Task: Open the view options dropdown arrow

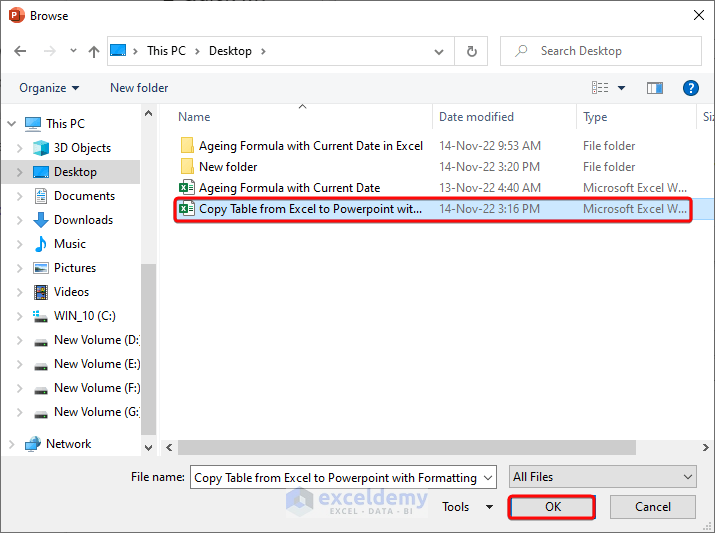Action: tap(621, 88)
